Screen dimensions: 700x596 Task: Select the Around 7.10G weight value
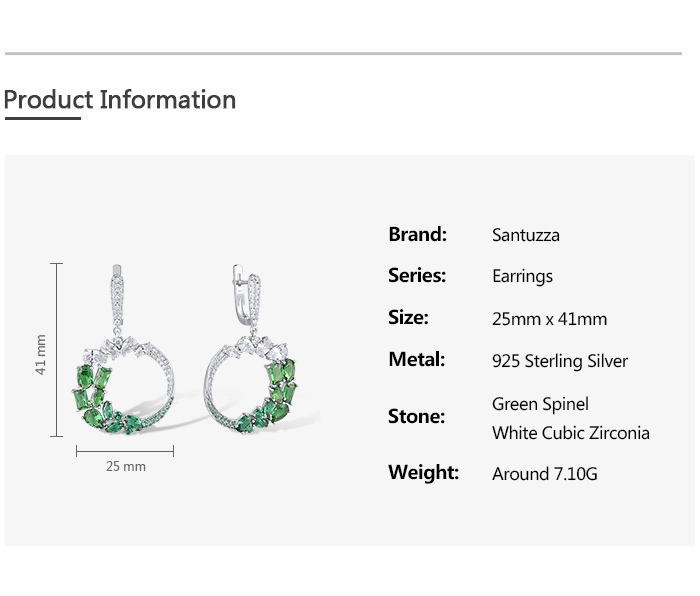coord(544,474)
